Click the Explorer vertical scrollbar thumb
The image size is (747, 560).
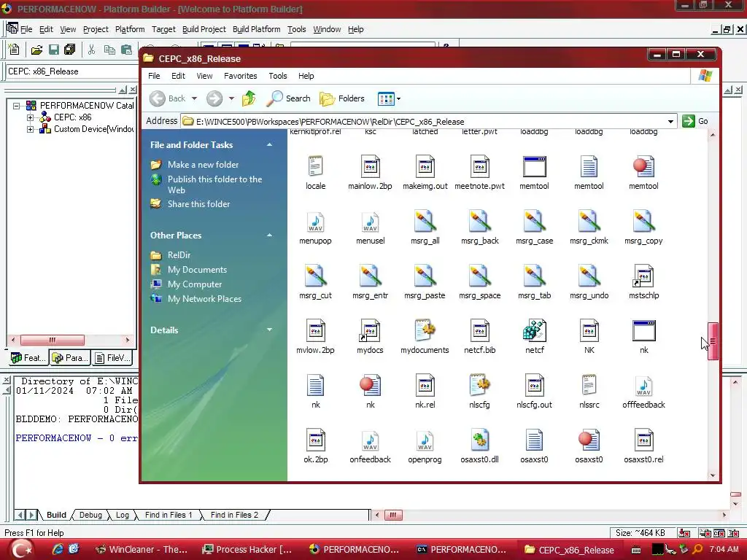[713, 341]
